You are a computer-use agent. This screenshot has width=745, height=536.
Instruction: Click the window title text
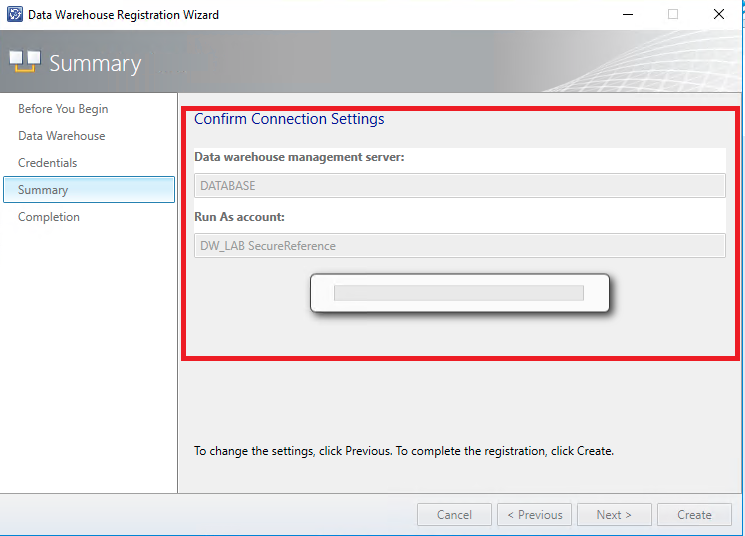[x=125, y=15]
